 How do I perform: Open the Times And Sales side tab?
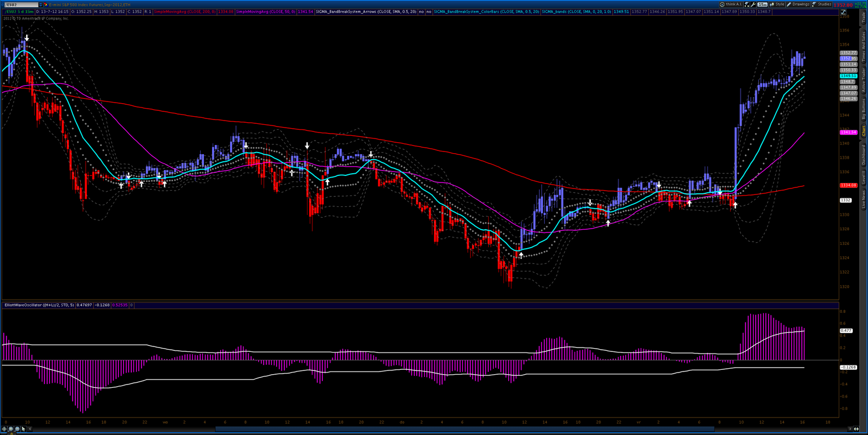coord(864,46)
